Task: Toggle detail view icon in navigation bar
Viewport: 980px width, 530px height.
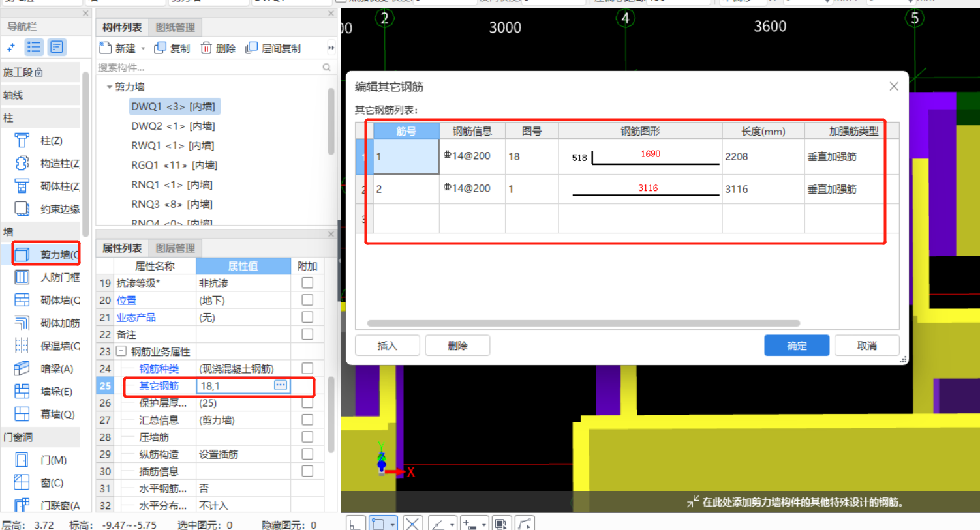Action: tap(57, 47)
